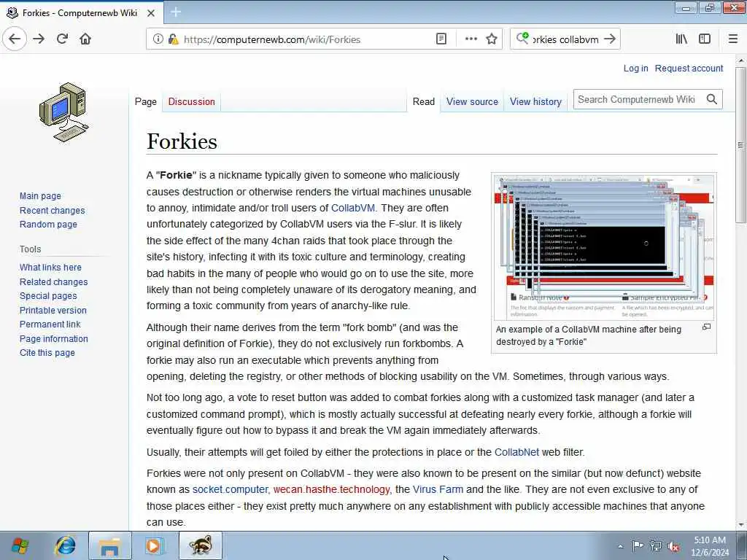Select the Page tab

point(146,101)
